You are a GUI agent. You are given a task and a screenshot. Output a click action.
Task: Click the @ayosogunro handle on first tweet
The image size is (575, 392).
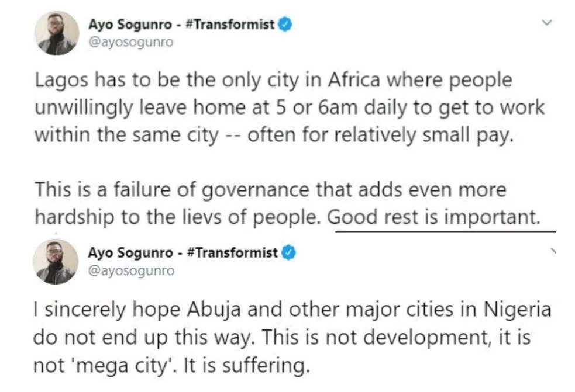[x=130, y=41]
